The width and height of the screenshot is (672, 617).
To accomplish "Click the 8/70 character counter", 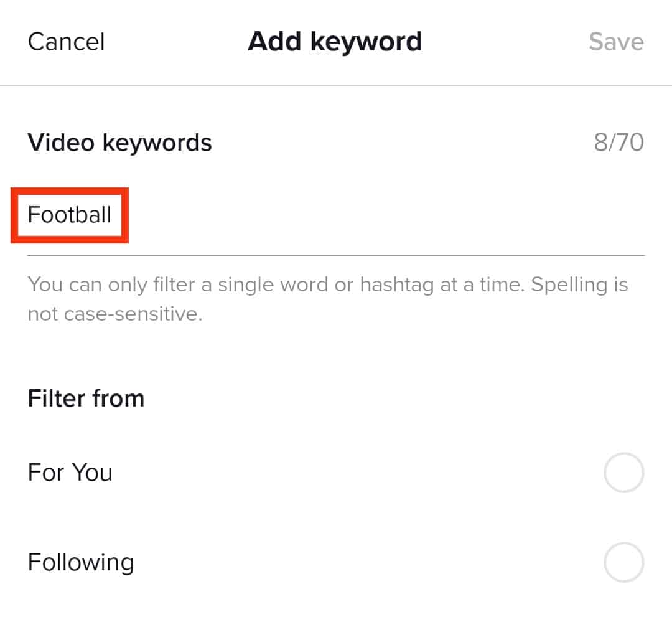I will click(618, 143).
